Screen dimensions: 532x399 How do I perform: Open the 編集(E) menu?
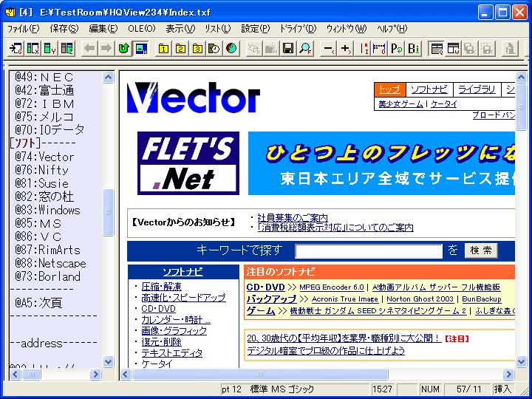click(x=103, y=29)
